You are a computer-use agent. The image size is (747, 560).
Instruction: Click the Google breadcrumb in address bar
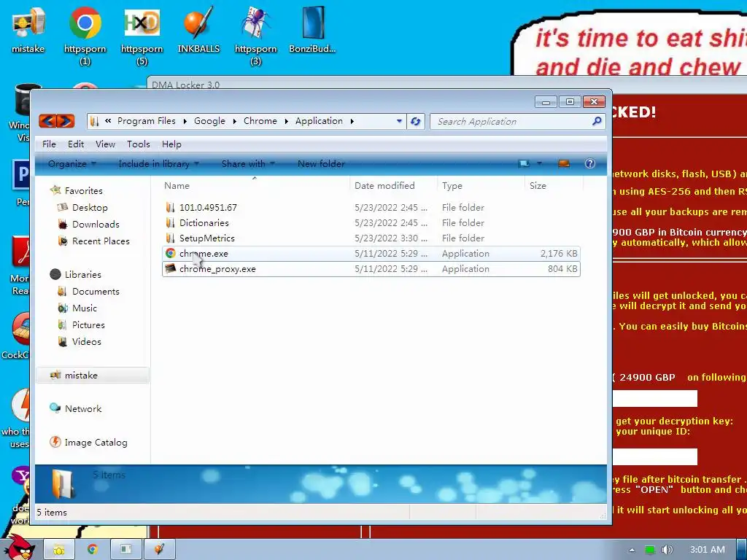(x=209, y=121)
